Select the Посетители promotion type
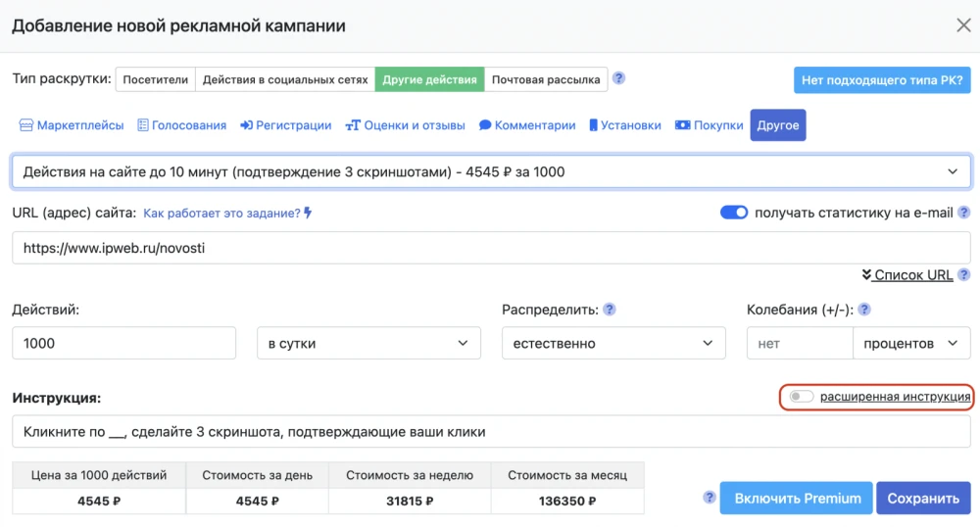Screen dimensions: 980x527 156,79
